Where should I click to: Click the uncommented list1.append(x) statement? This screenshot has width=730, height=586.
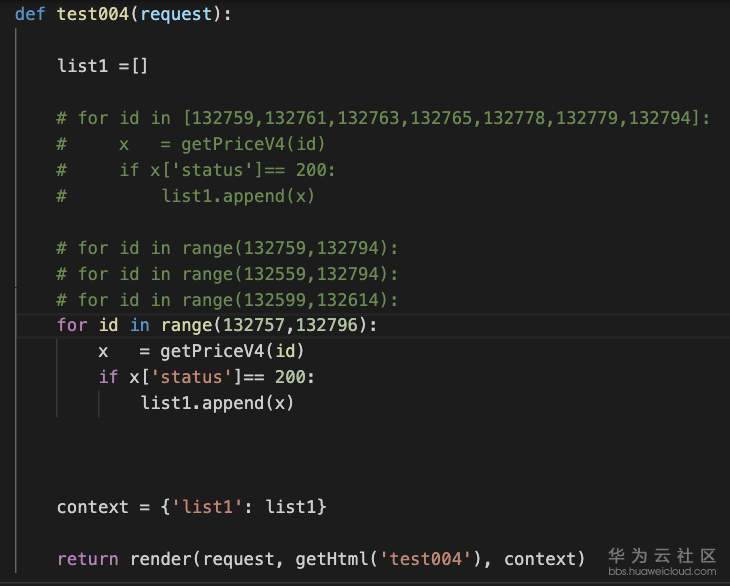click(x=217, y=403)
